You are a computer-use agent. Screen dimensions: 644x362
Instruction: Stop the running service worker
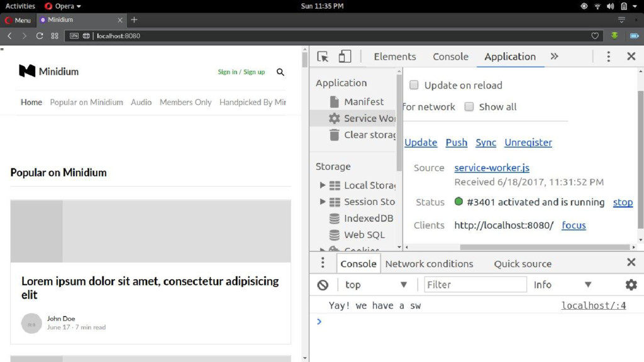[623, 202]
